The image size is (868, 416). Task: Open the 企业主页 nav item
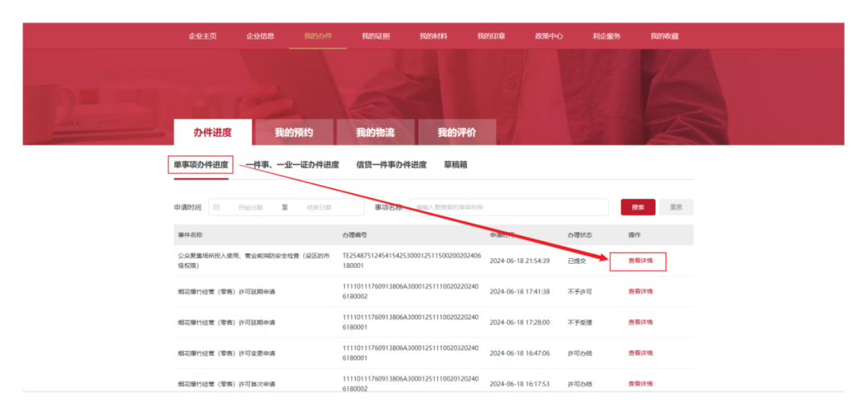(x=203, y=36)
